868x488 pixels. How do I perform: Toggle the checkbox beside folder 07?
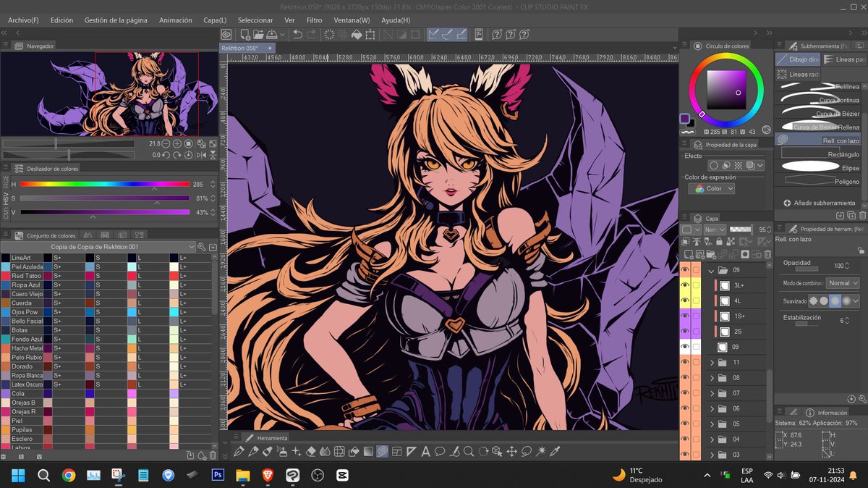pos(696,393)
